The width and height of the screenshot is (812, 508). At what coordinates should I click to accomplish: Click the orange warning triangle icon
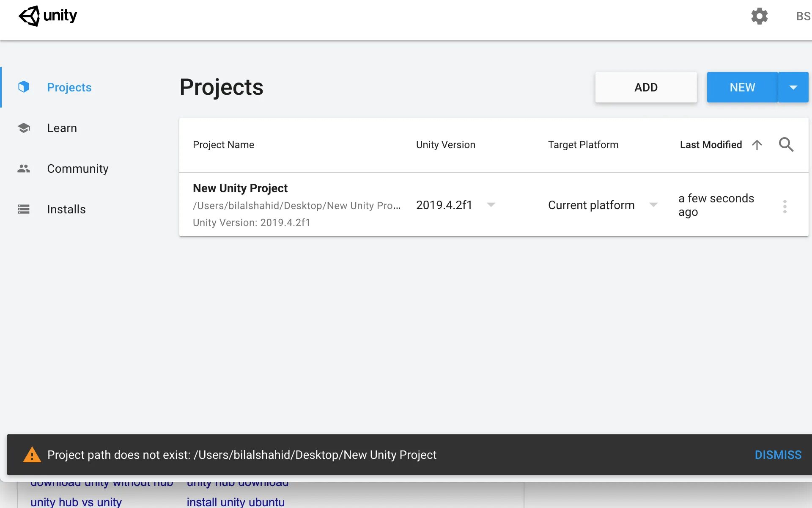32,455
